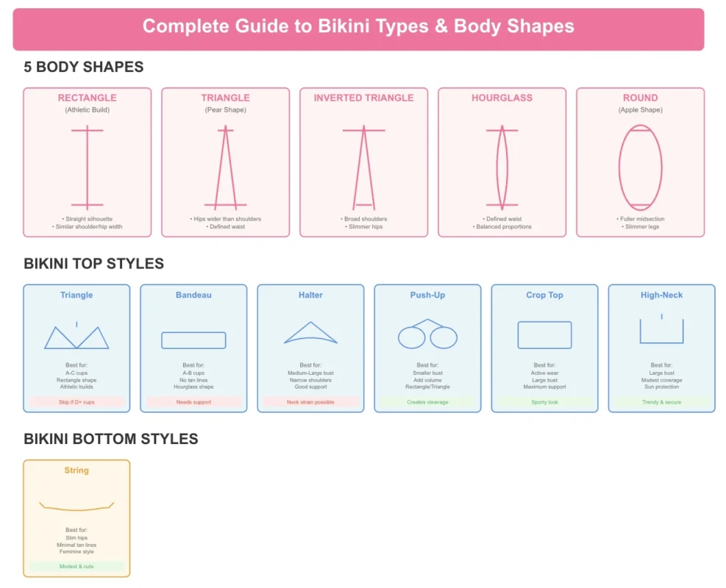Click the Bandeau top rectangle icon
726x588 pixels.
[193, 340]
